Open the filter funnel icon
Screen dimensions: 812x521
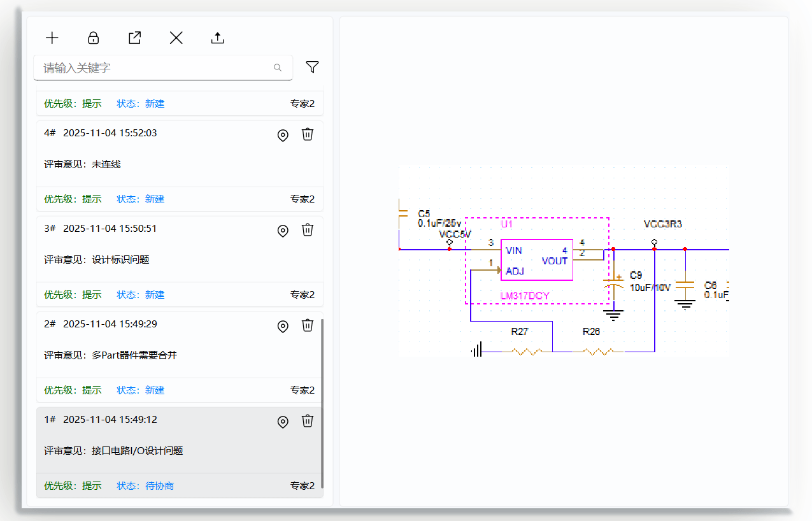[312, 67]
